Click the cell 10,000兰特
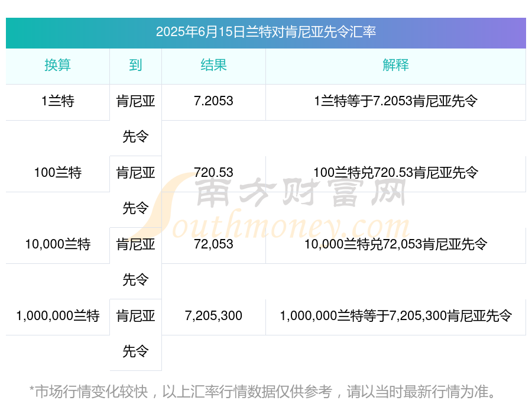This screenshot has height=410, width=532. [x=58, y=244]
